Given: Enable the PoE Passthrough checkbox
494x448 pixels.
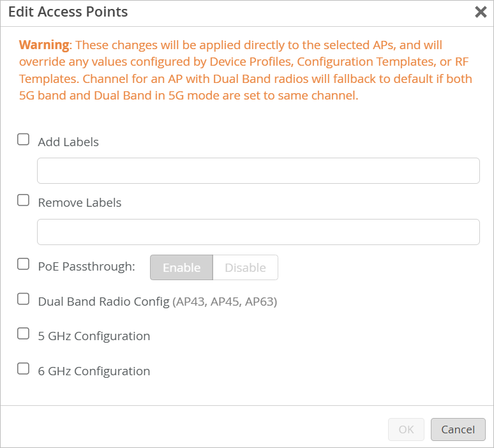Looking at the screenshot, I should 24,264.
